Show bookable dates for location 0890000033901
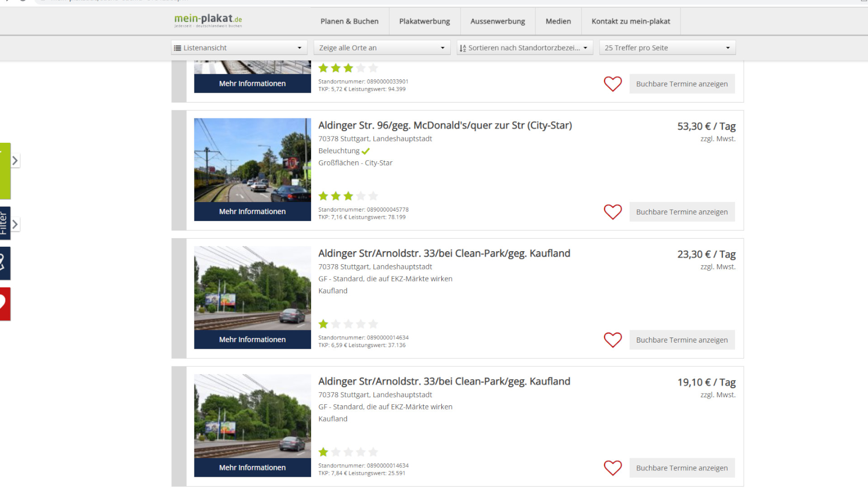 tap(682, 84)
